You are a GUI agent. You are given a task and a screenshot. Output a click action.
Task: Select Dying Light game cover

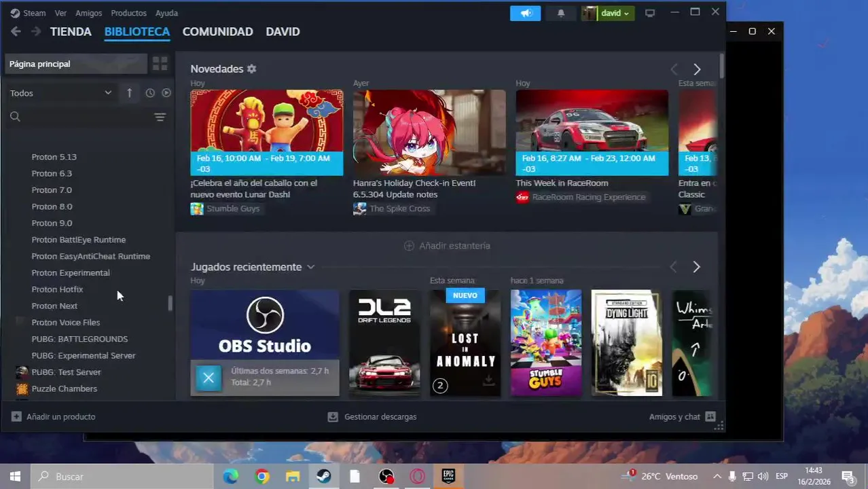pyautogui.click(x=626, y=343)
